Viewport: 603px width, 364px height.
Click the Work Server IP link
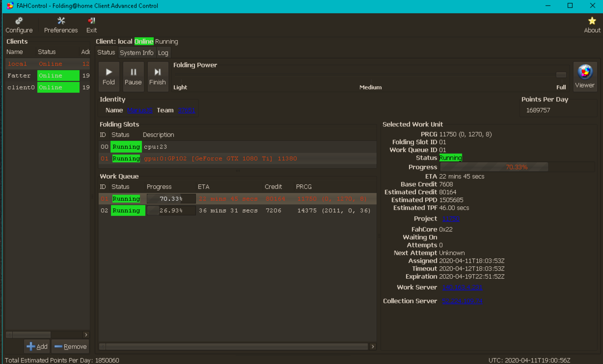pyautogui.click(x=462, y=288)
